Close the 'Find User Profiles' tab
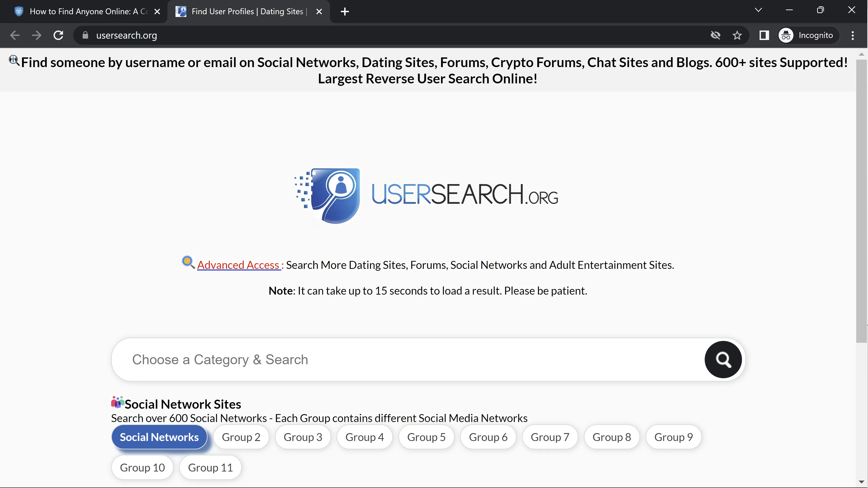Image resolution: width=868 pixels, height=488 pixels. pyautogui.click(x=319, y=12)
